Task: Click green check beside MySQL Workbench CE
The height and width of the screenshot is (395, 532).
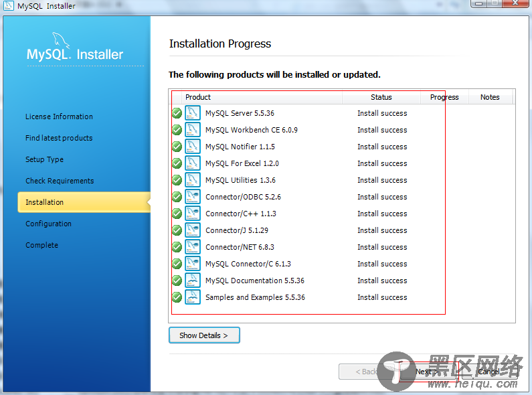Action: pos(177,130)
